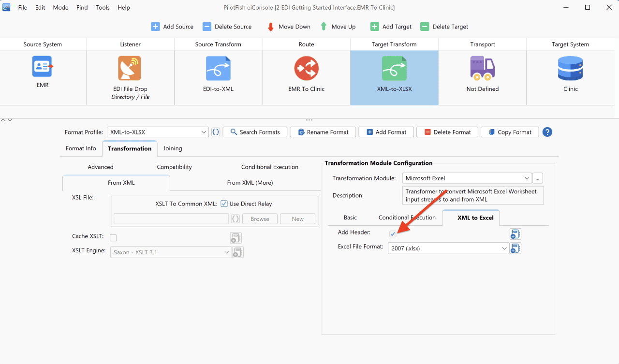Toggle the Add Header checkbox
Image resolution: width=619 pixels, height=364 pixels.
pyautogui.click(x=393, y=234)
